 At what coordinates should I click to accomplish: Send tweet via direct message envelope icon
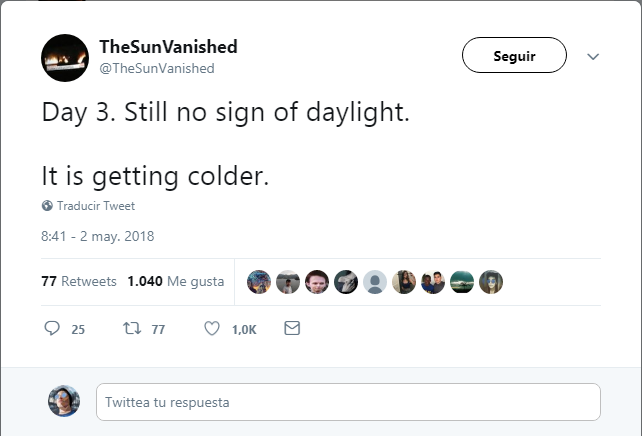pyautogui.click(x=292, y=328)
